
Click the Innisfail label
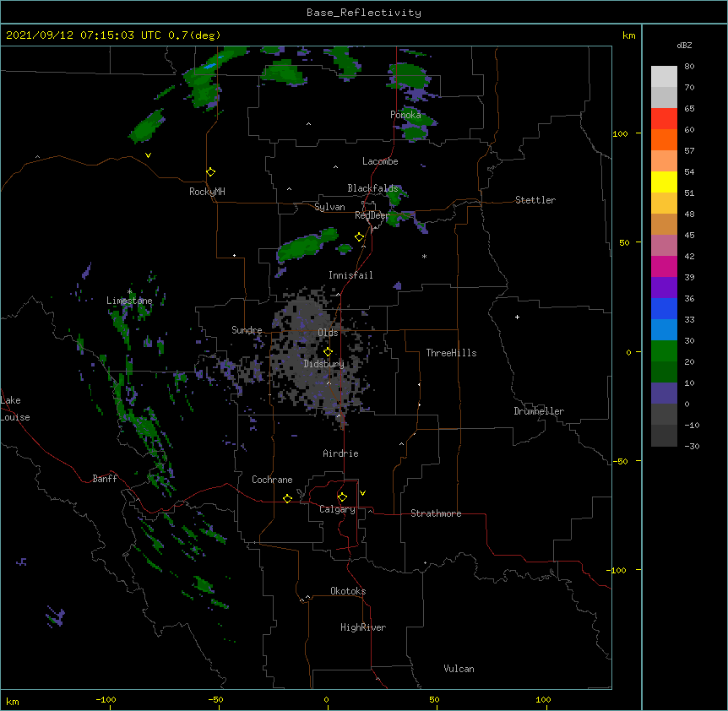[350, 275]
